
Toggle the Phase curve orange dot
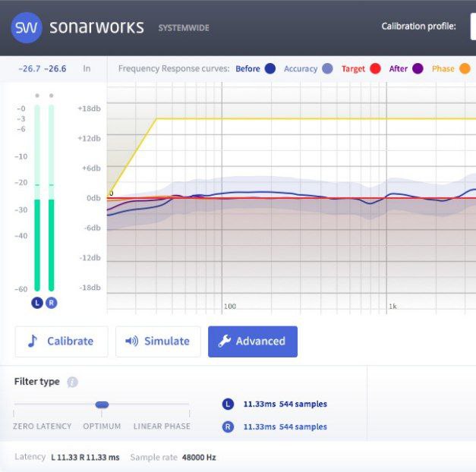pos(465,68)
